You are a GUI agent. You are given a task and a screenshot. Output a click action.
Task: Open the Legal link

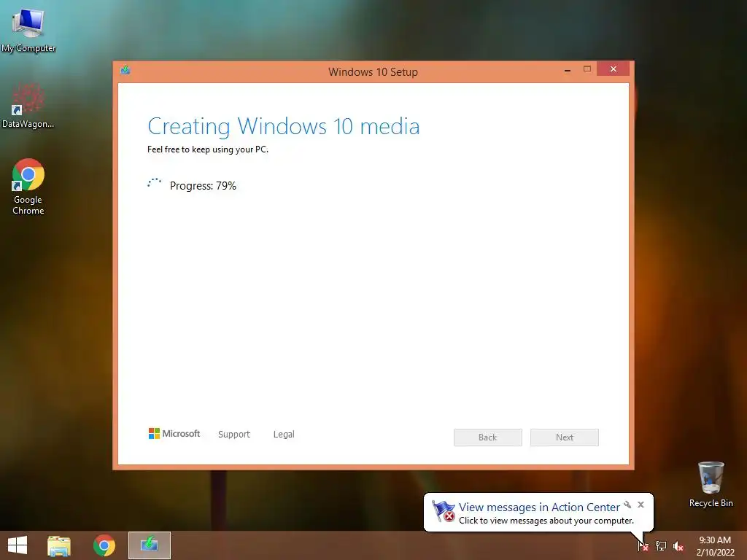point(284,435)
